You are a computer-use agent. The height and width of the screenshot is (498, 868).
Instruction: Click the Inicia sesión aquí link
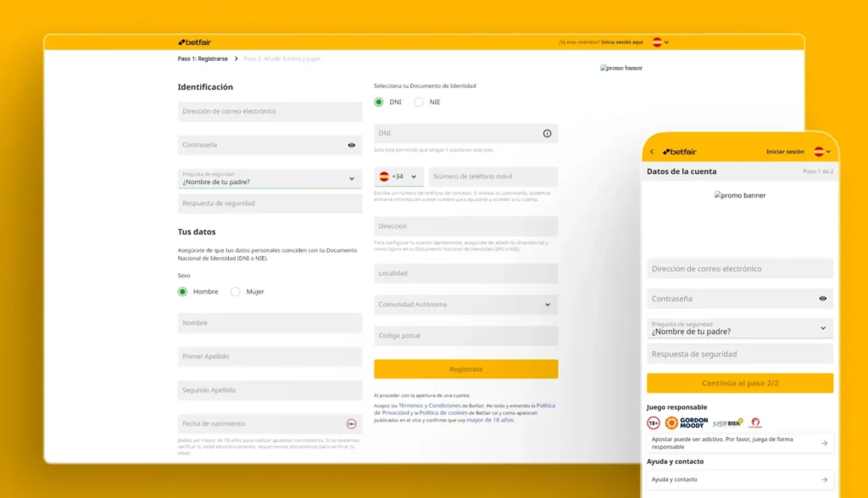point(621,42)
